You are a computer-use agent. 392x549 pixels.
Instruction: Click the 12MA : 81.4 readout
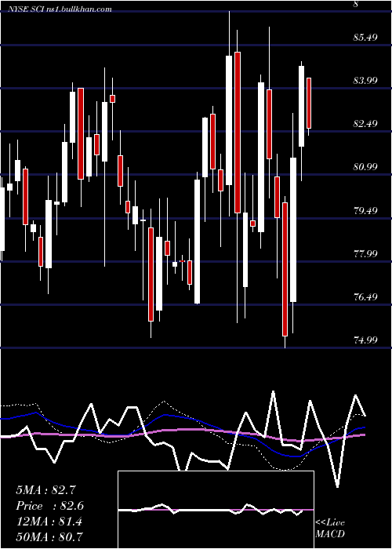point(49,521)
